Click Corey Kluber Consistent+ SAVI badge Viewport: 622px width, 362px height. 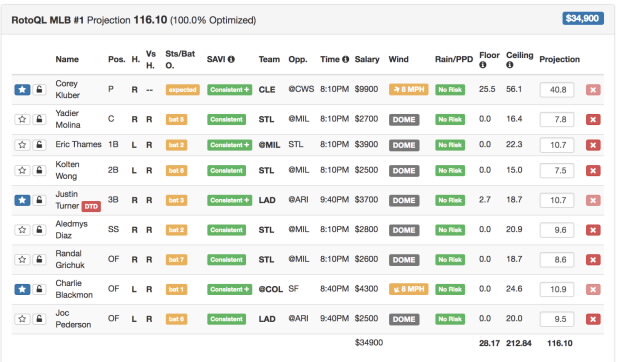pyautogui.click(x=229, y=90)
